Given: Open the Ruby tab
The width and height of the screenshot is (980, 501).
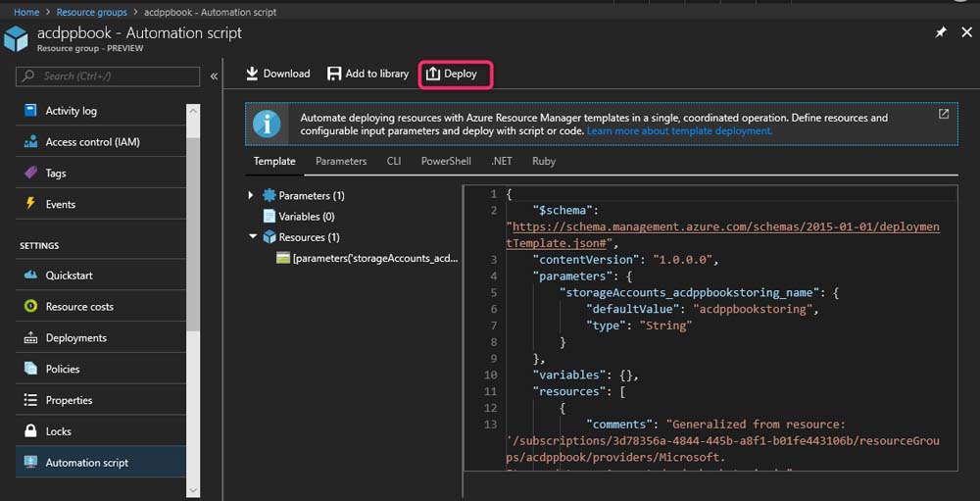Looking at the screenshot, I should [x=543, y=161].
